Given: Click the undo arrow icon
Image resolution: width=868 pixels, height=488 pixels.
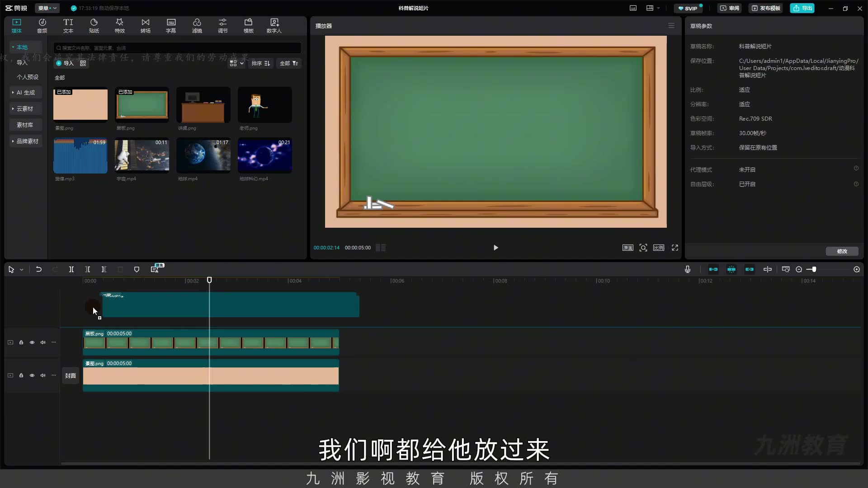Looking at the screenshot, I should [39, 269].
